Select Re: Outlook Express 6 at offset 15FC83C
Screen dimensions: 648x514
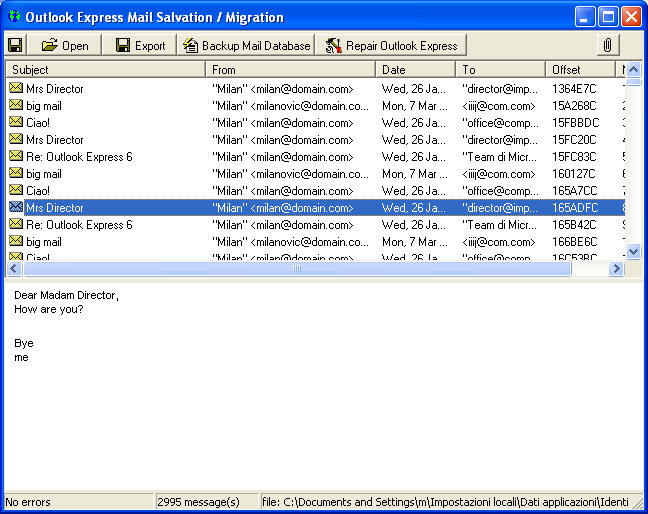coord(315,157)
